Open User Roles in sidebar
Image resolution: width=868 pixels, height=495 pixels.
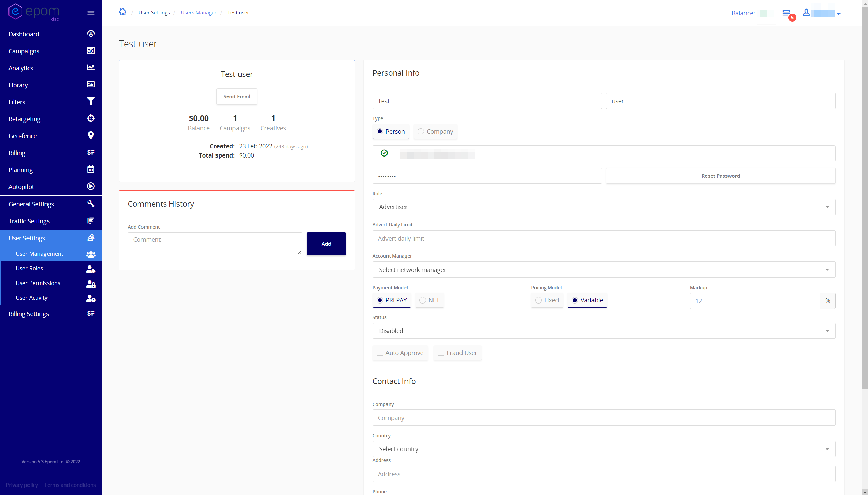click(30, 268)
